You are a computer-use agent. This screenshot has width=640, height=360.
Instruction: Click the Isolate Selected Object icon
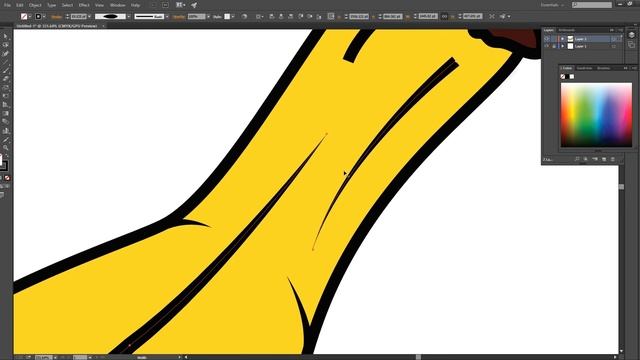[492, 17]
